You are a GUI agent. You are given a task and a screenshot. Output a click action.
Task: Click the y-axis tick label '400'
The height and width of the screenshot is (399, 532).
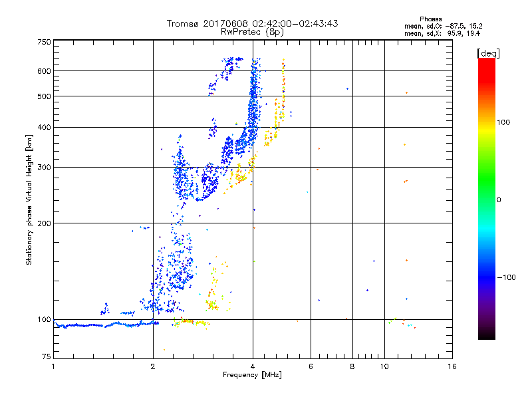[44, 128]
